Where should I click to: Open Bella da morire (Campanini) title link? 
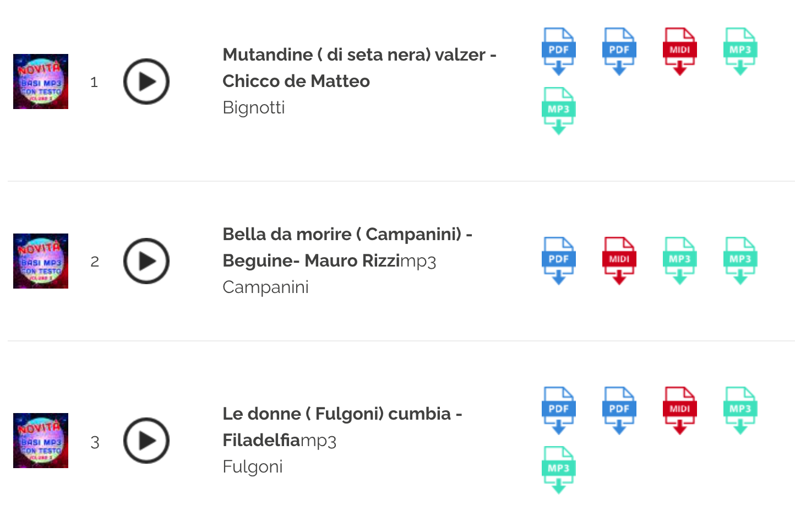347,235
